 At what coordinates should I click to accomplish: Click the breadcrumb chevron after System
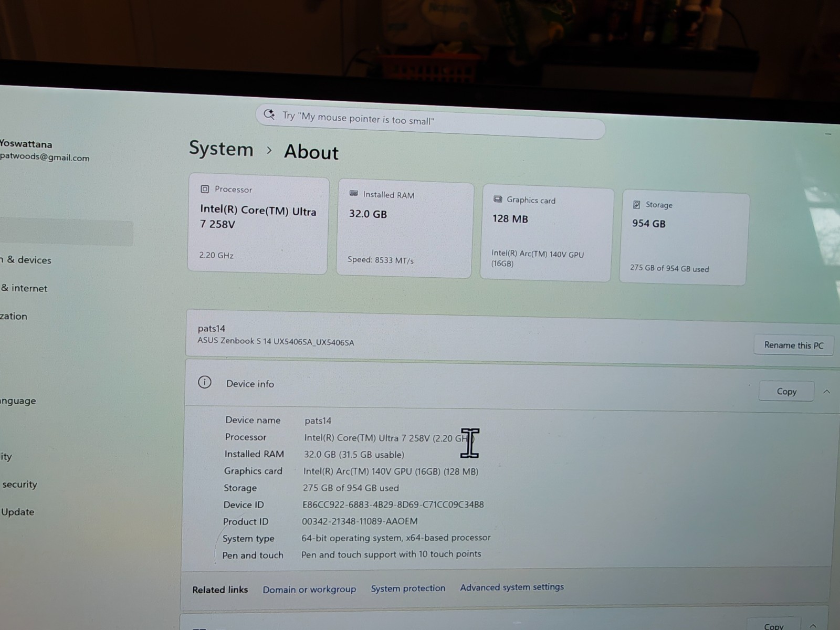tap(269, 151)
